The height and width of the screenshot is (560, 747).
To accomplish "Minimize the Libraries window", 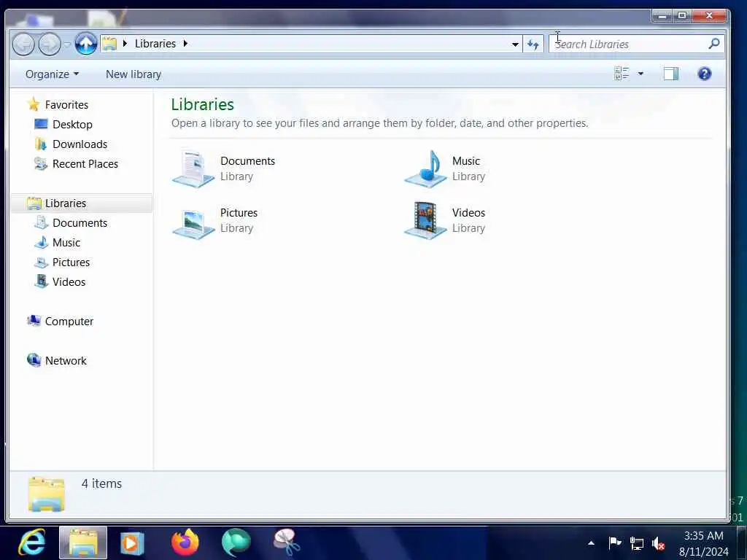I will (x=662, y=16).
